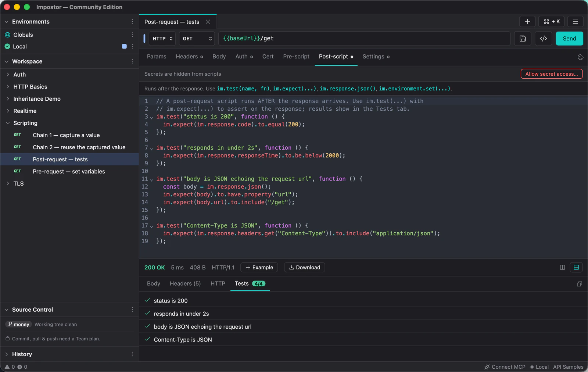The height and width of the screenshot is (372, 588).
Task: Click the errors count icon in status bar
Action: (x=19, y=367)
